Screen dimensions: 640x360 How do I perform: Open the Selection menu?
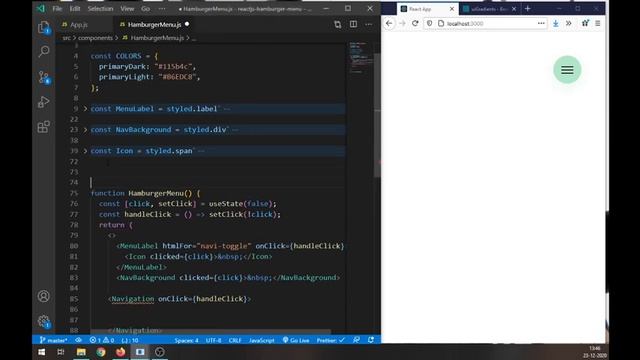[100, 9]
